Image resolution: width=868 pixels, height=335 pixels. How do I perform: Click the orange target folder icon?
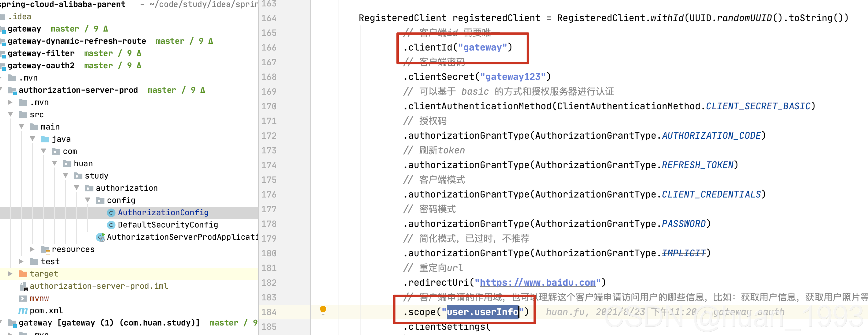tap(23, 274)
